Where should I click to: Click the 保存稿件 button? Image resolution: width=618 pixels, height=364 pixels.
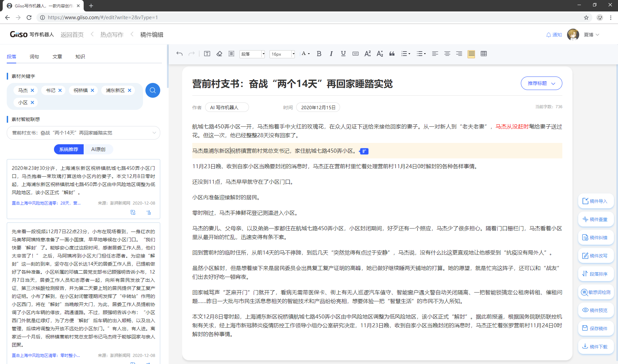[596, 328]
